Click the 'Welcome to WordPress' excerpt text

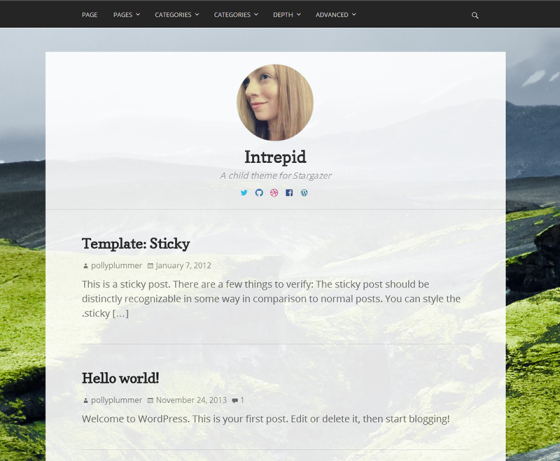click(265, 419)
